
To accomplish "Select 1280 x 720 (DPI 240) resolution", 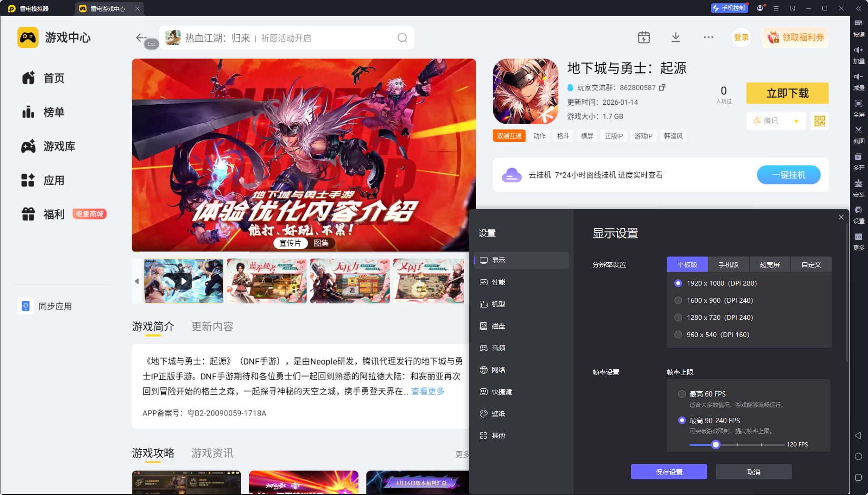I will (678, 317).
